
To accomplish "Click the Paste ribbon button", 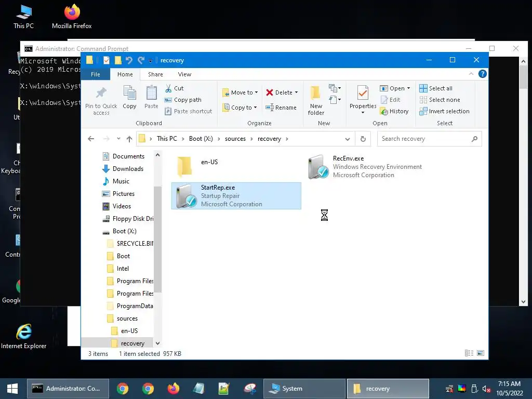I will [x=151, y=97].
